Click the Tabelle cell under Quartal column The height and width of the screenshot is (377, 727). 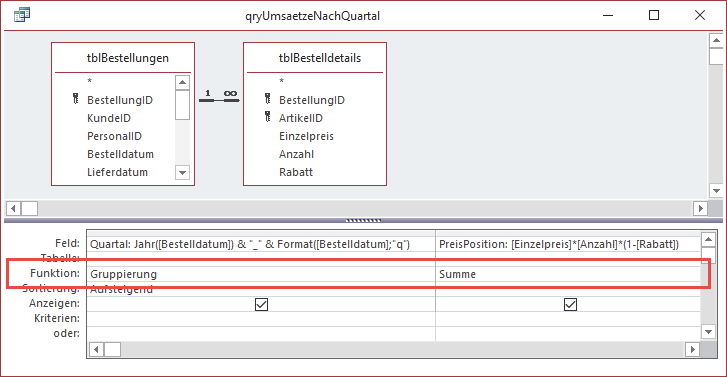coord(261,259)
